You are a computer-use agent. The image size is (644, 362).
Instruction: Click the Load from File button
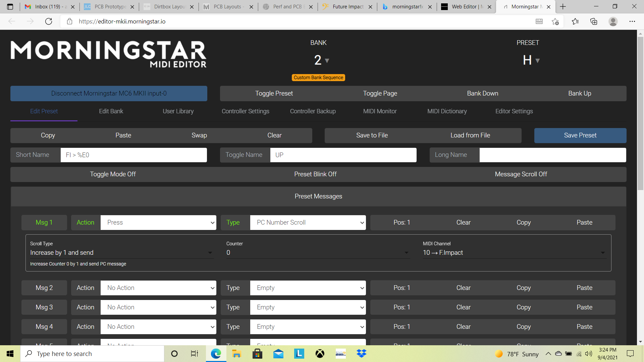tap(470, 135)
